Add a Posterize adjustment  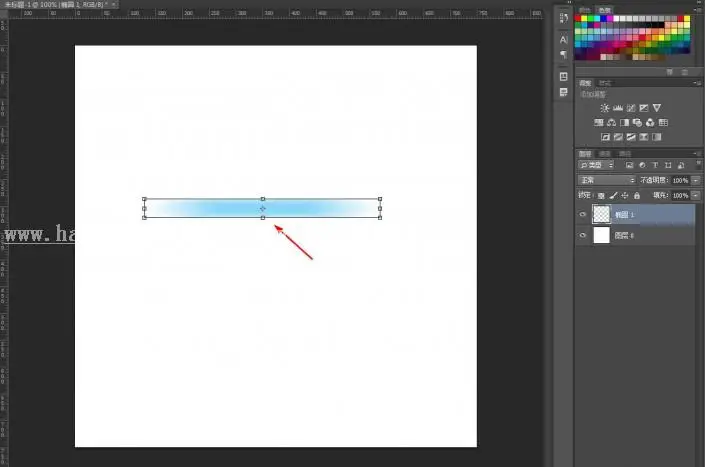[x=618, y=137]
